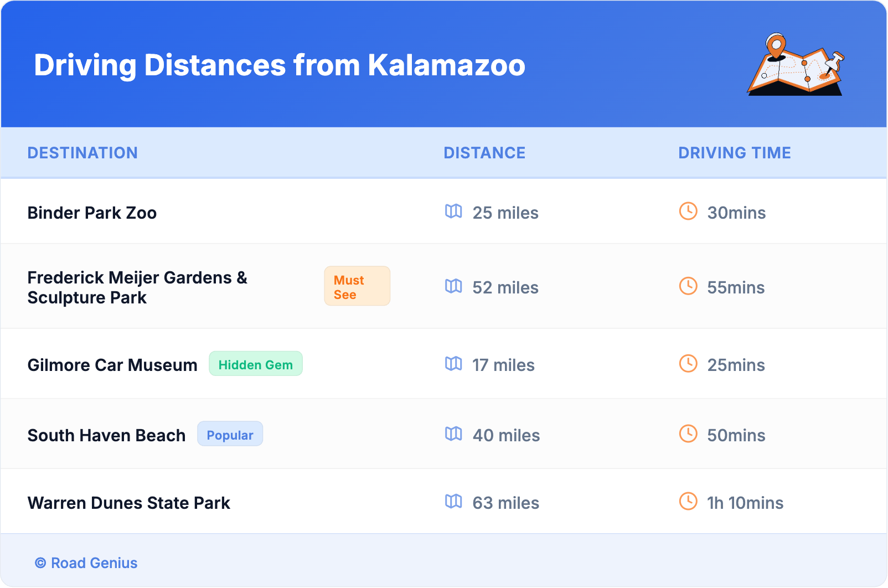Click the Driving Time column header
The height and width of the screenshot is (588, 888).
(735, 153)
